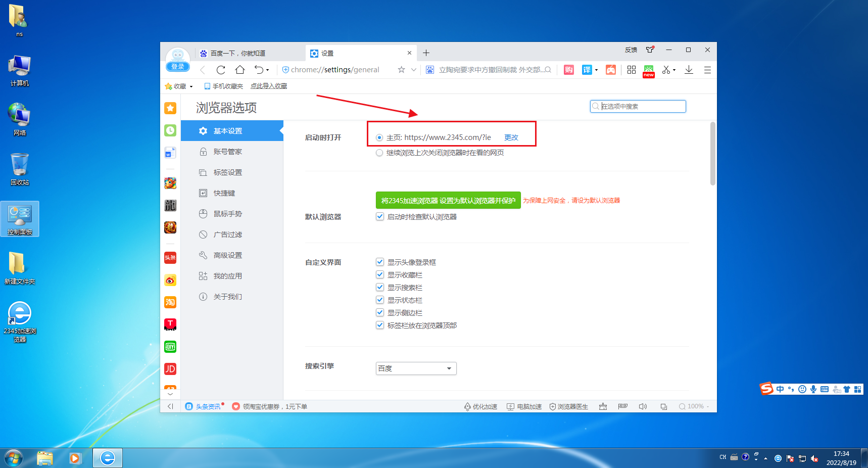The height and width of the screenshot is (468, 868).
Task: Select 账号管理 in the settings sidebar
Action: 227,151
